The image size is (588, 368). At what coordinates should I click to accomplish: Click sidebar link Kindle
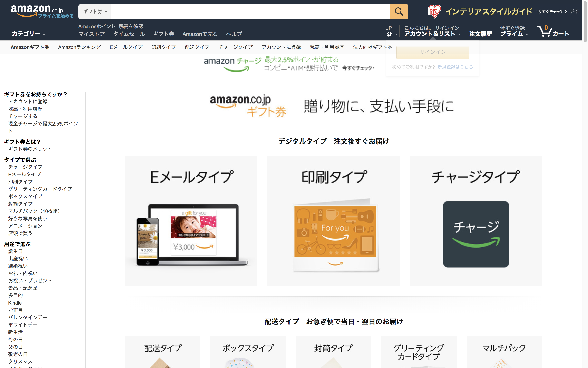coord(15,303)
